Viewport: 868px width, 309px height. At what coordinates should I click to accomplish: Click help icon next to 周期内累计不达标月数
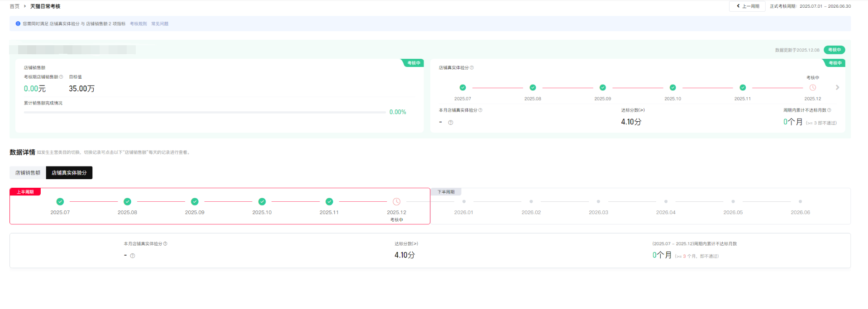(829, 110)
